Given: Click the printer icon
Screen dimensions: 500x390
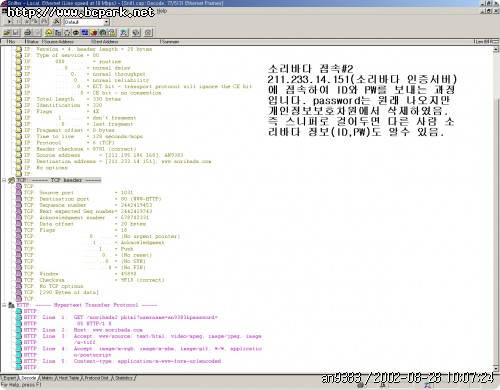Looking at the screenshot, I should click(28, 32).
